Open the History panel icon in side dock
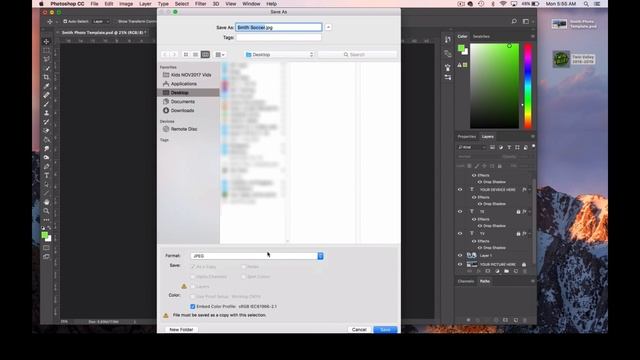Screen dimensions: 640x360 [448, 40]
